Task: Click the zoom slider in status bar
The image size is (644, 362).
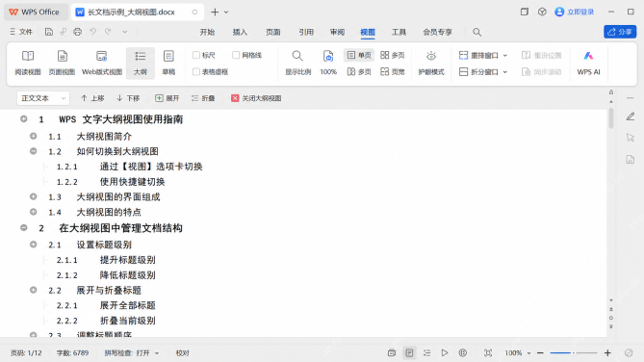Action: pyautogui.click(x=574, y=353)
